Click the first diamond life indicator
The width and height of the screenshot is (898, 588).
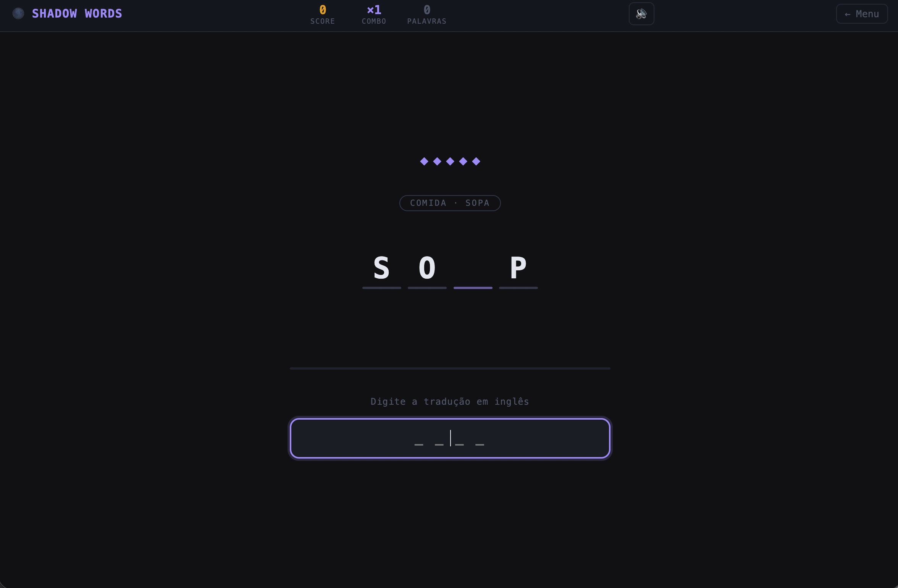[424, 162]
